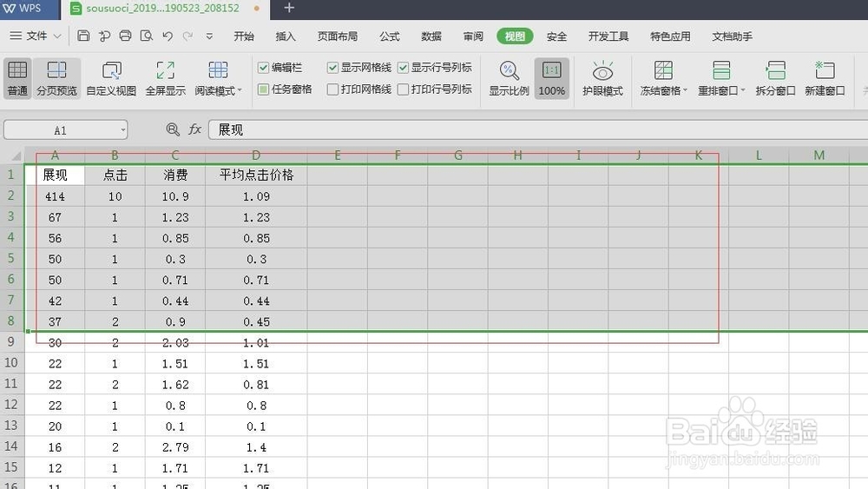Image resolution: width=868 pixels, height=489 pixels.
Task: Reset zoom to 100% button
Action: pyautogui.click(x=551, y=78)
